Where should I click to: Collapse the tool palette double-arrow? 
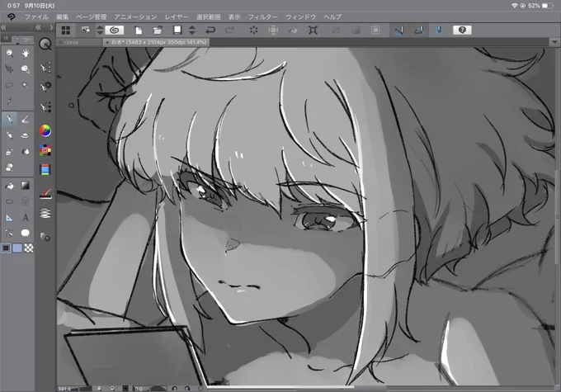[3, 27]
